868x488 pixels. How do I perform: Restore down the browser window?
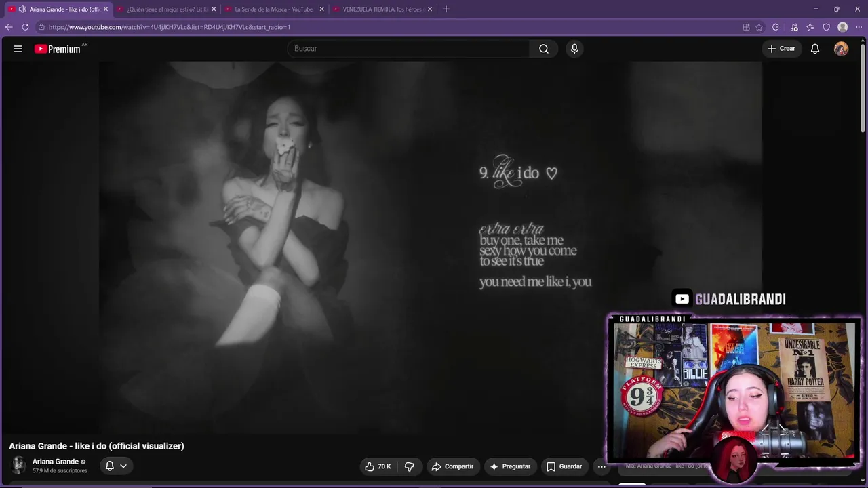click(837, 9)
